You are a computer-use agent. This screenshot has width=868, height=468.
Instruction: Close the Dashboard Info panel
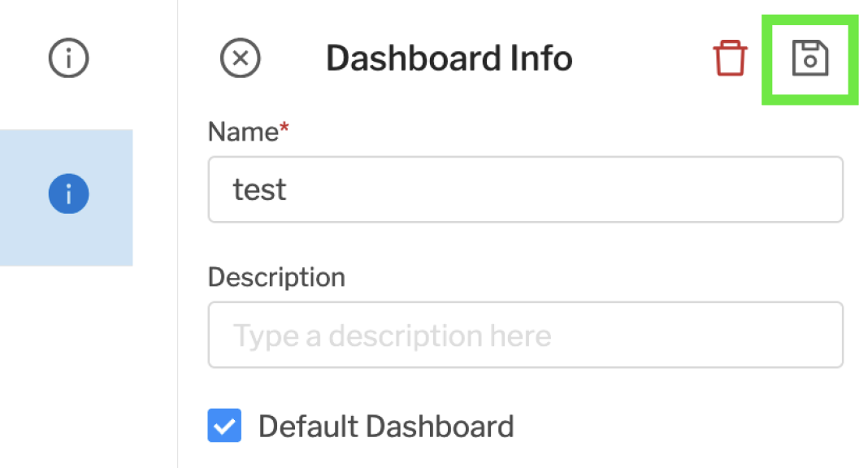(241, 59)
